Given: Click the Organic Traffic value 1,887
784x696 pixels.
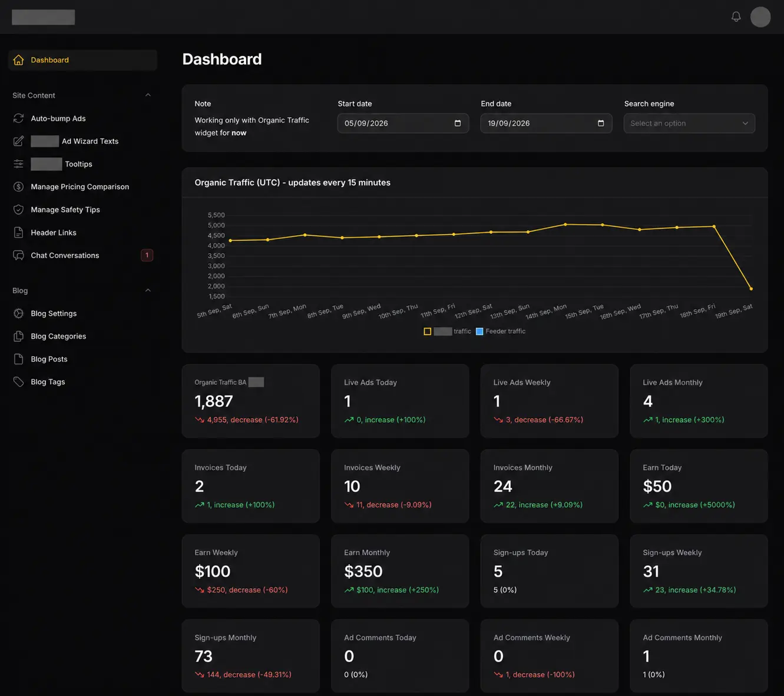Looking at the screenshot, I should coord(214,401).
